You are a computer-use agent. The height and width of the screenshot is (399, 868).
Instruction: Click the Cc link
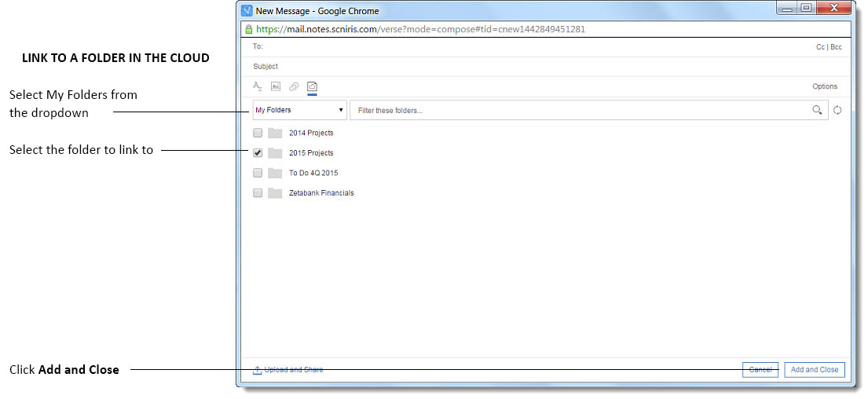tap(820, 47)
